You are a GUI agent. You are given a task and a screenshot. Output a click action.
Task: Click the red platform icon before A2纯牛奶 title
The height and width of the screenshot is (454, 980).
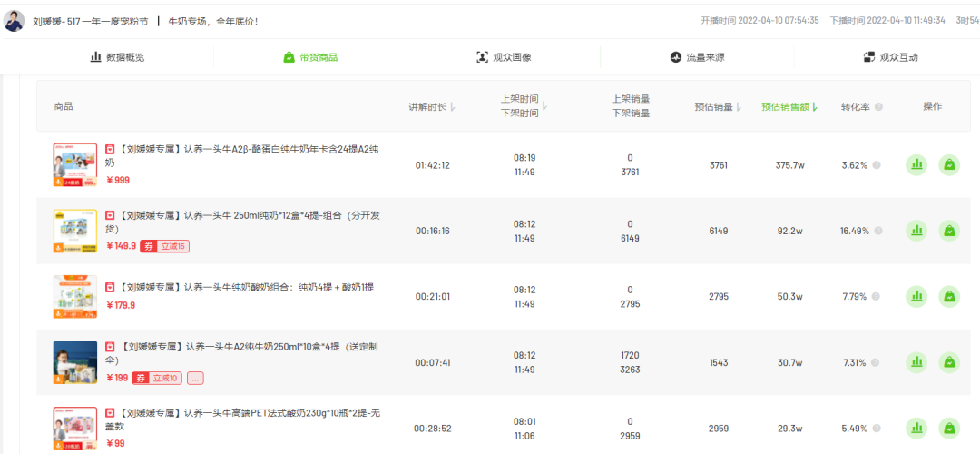(110, 347)
